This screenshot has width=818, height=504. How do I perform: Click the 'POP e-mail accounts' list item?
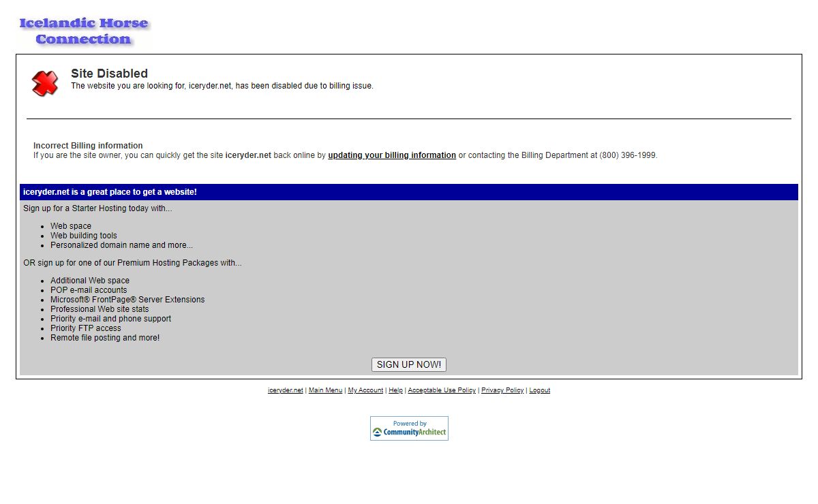[x=89, y=290]
